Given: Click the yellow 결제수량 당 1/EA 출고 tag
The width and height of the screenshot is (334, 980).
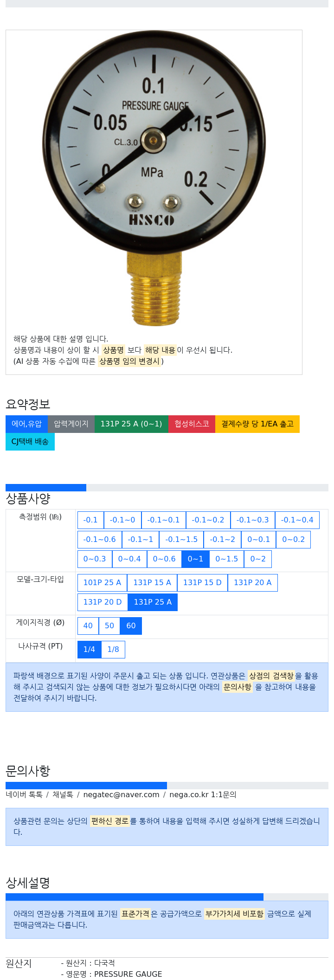Looking at the screenshot, I should coord(257,424).
